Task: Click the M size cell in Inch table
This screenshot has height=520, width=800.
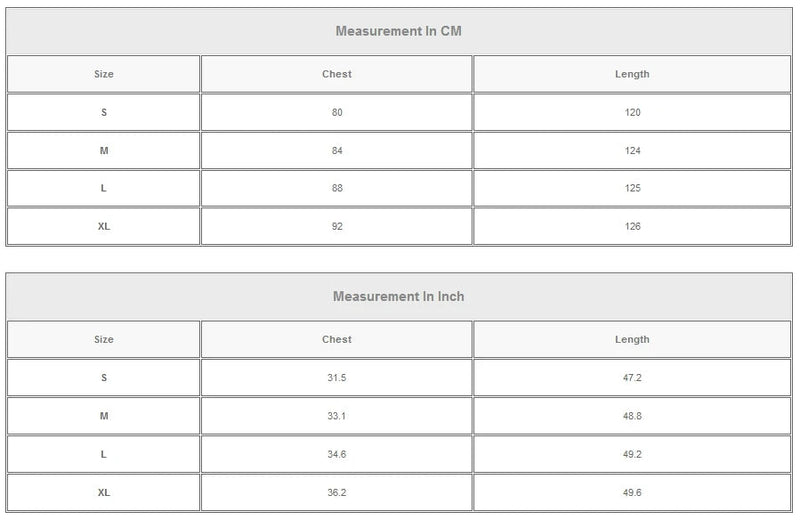Action: click(104, 416)
